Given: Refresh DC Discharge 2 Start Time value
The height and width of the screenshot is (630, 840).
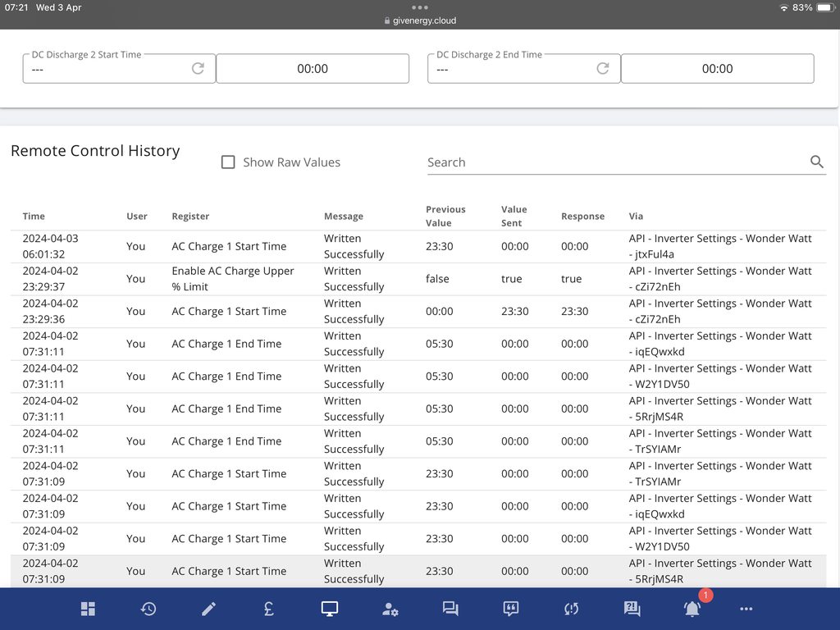Looking at the screenshot, I should [x=198, y=69].
